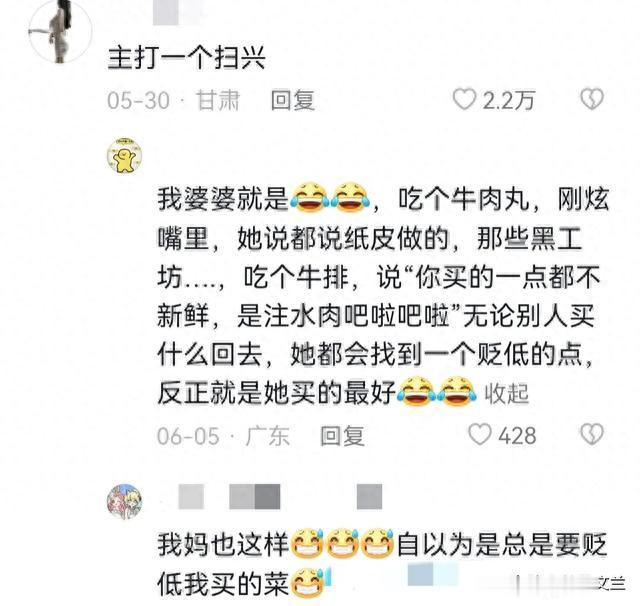The width and height of the screenshot is (640, 606).
Task: Open the top commenter's round avatar
Action: [60, 31]
